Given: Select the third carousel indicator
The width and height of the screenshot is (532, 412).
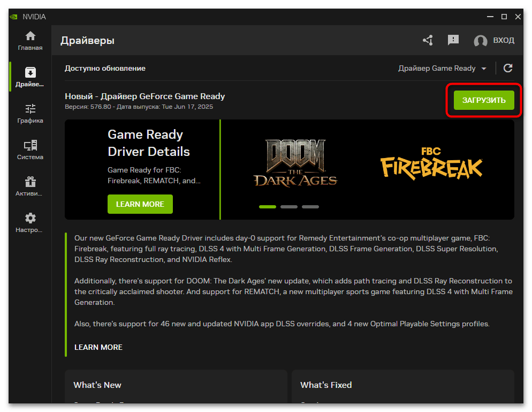Looking at the screenshot, I should point(310,206).
